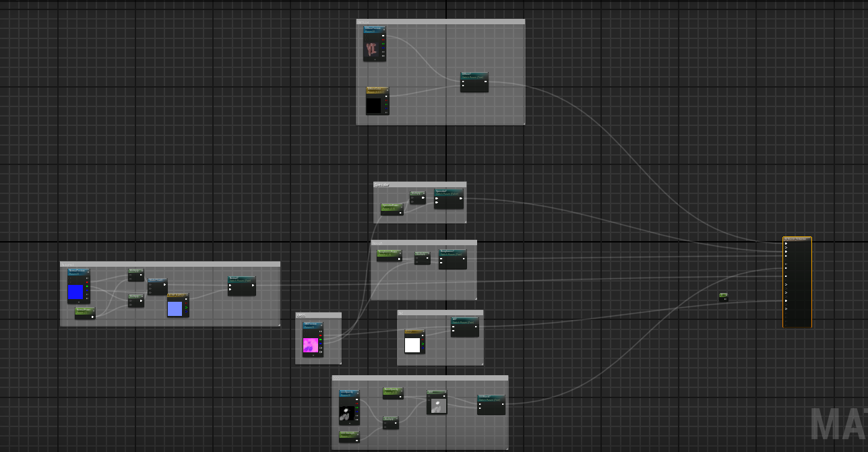Select the NormalPower scalar parameter node
This screenshot has width=868, height=452.
tap(85, 313)
